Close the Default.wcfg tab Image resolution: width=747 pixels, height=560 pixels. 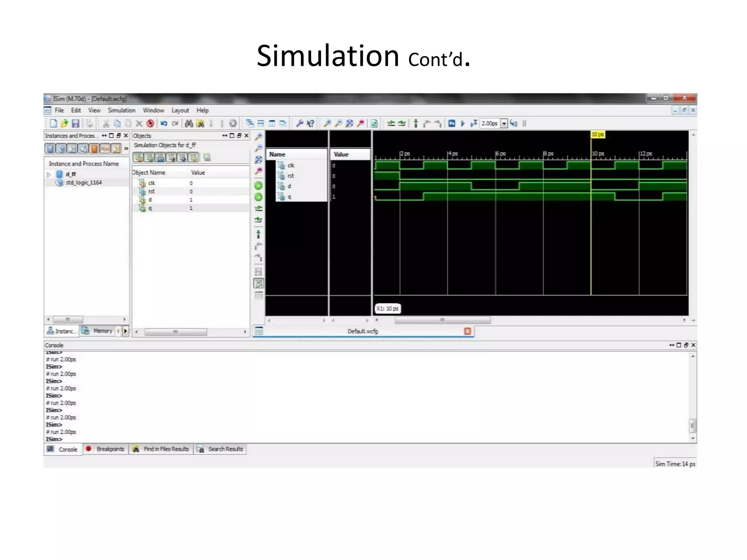coord(467,331)
